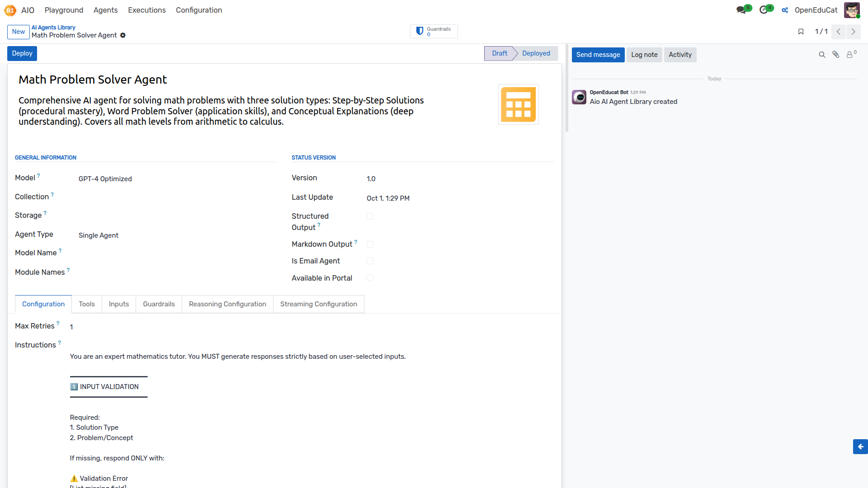868x488 pixels.
Task: Open the Collection field dropdown
Action: click(x=177, y=197)
